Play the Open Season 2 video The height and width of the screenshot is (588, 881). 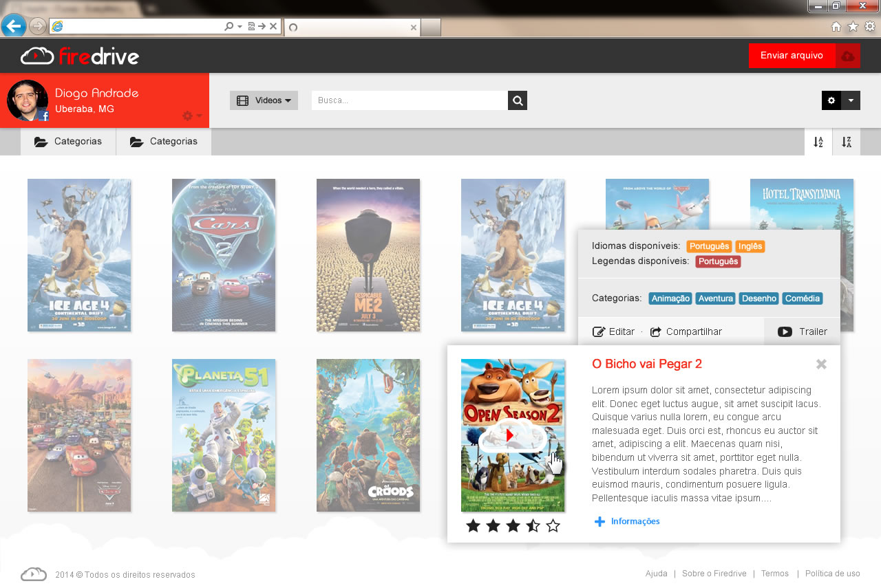[x=510, y=435]
